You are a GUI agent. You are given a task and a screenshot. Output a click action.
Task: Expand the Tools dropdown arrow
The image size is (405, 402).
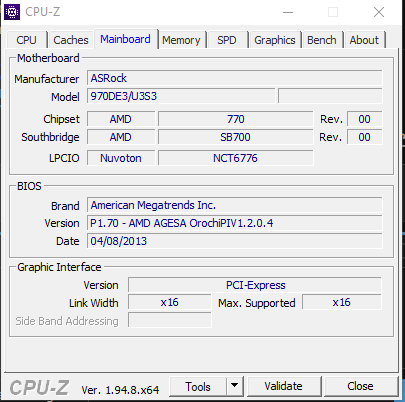[x=235, y=387]
